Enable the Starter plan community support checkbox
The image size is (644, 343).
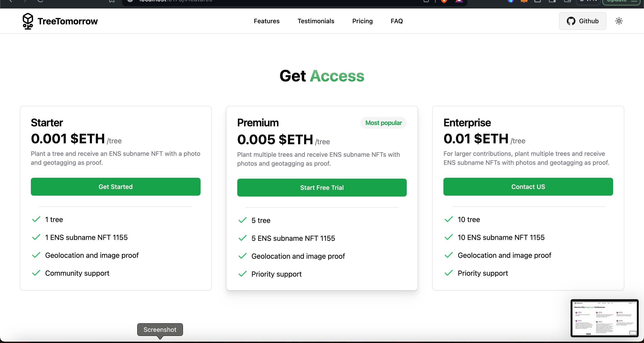[36, 273]
